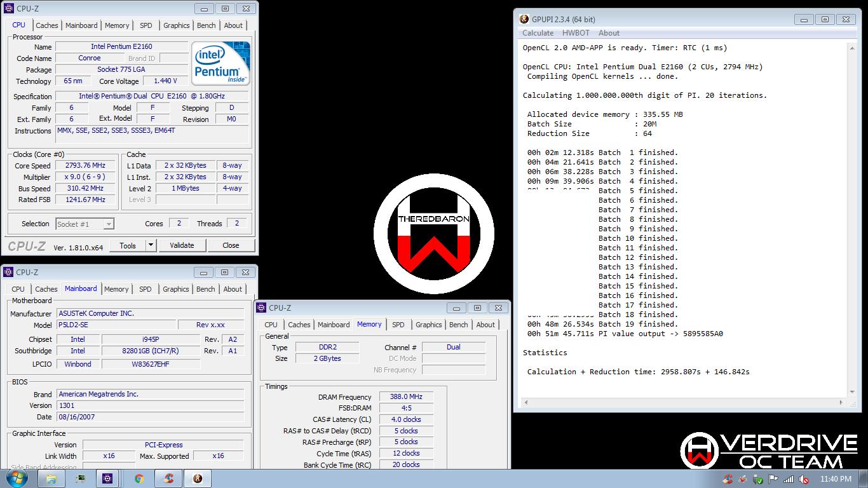Click GPUPI vertical scrollbar up arrow
Screen dimensions: 868x488
(852, 48)
